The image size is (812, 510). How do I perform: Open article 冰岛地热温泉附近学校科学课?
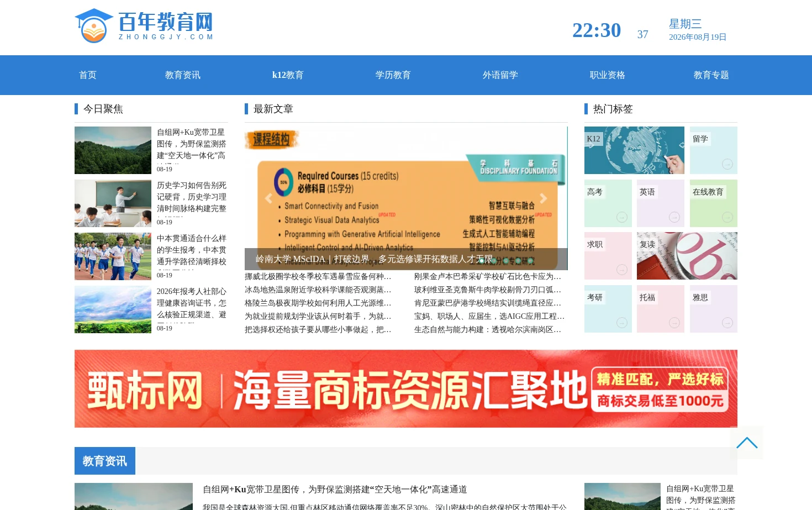coord(318,290)
